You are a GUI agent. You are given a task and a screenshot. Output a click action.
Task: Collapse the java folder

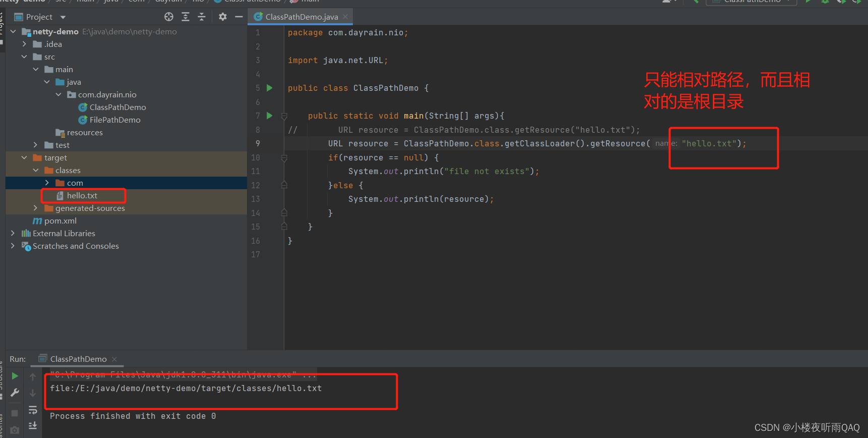point(47,82)
